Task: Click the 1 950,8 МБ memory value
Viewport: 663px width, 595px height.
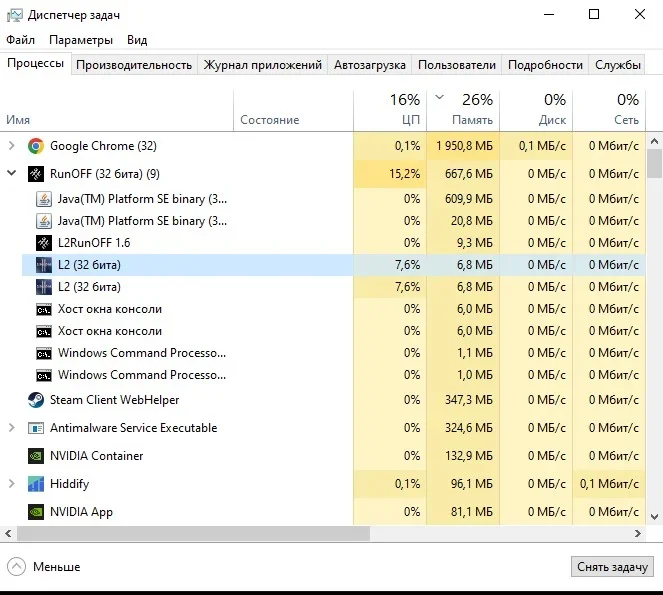Action: tap(464, 146)
